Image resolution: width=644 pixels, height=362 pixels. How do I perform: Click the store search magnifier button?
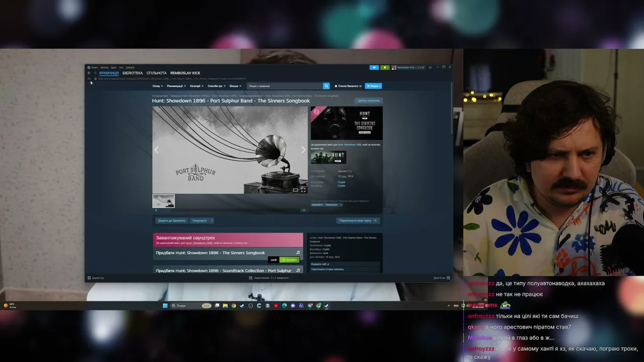click(326, 86)
